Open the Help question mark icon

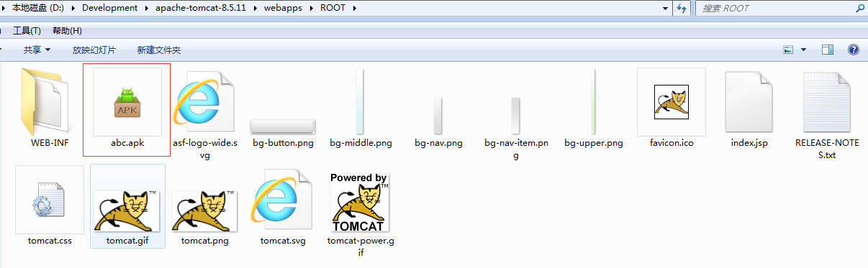point(854,50)
